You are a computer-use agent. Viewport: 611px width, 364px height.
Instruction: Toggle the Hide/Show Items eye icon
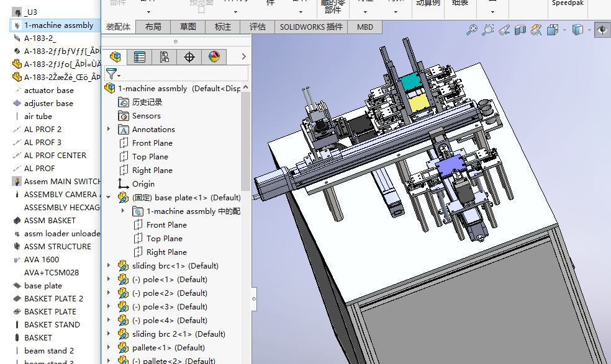click(601, 30)
